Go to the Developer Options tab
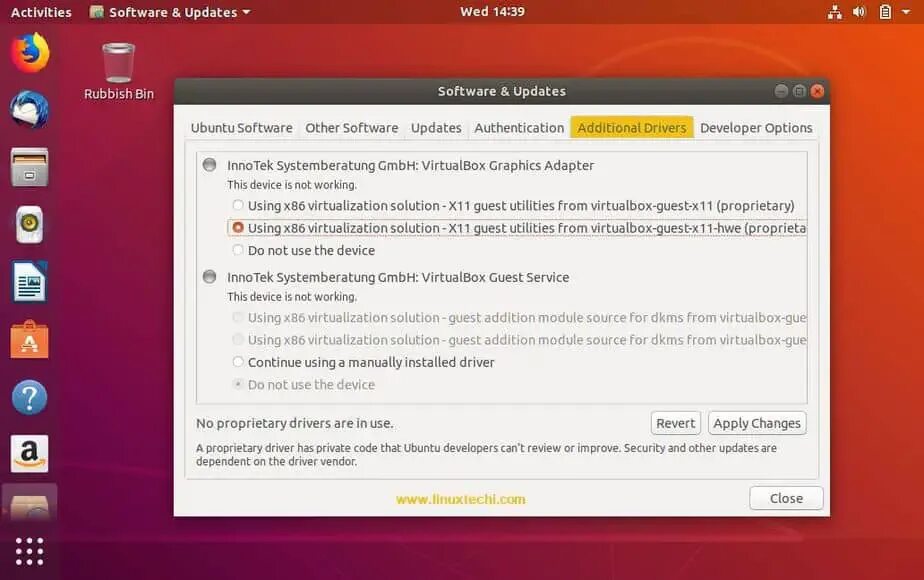This screenshot has height=580, width=924. point(756,128)
